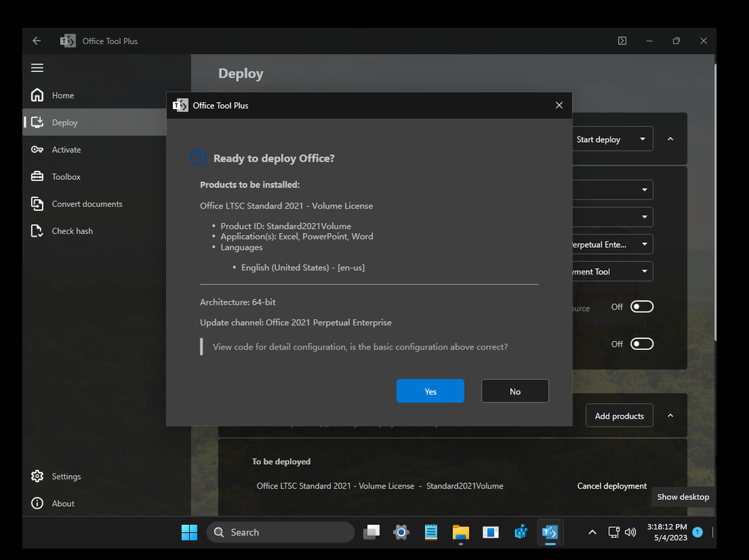Click the Settings gear icon
This screenshot has height=560, width=749.
point(37,477)
